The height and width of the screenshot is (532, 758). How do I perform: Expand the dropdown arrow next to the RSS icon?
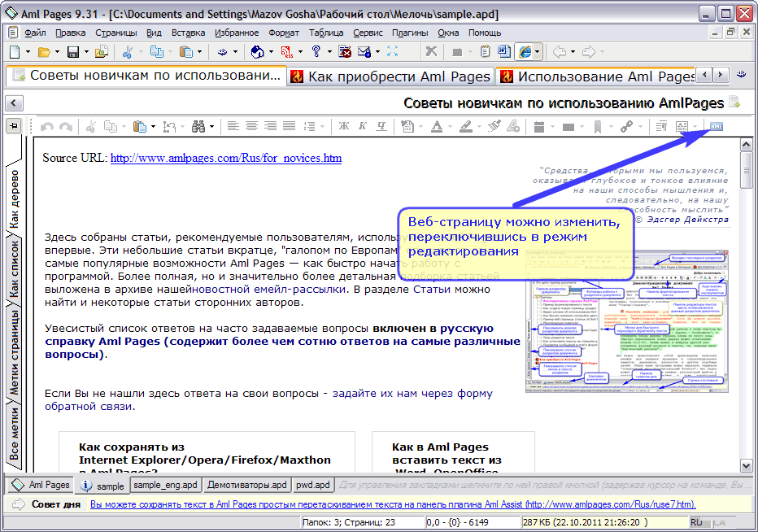[300, 52]
